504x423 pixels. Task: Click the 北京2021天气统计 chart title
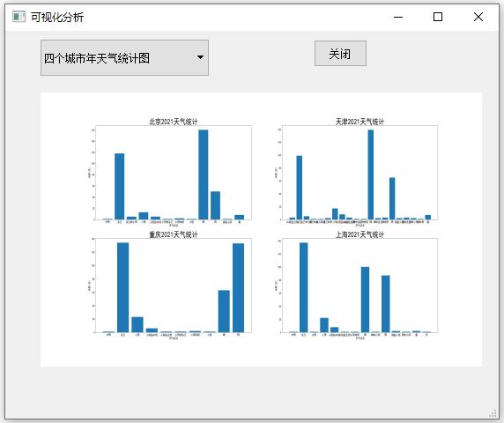174,122
